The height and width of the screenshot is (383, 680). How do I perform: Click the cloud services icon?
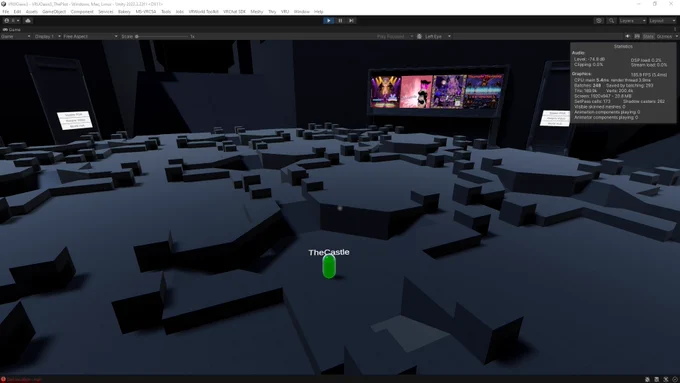28,20
